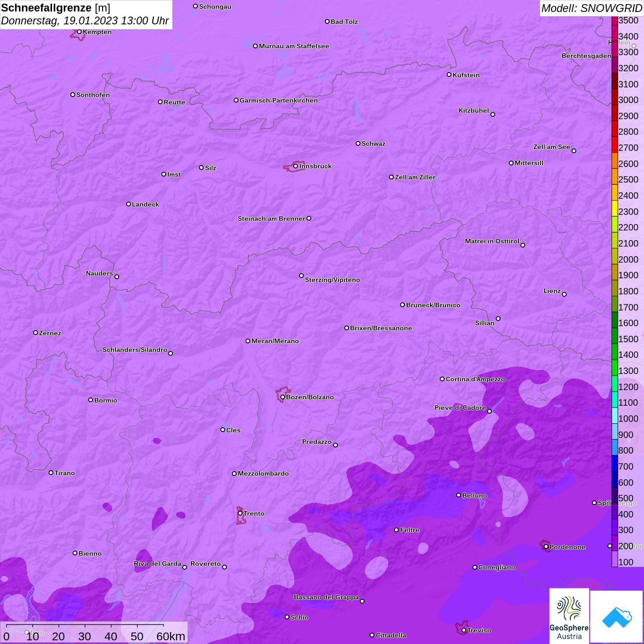Click the date Donnerstag, 19.01.2023 13:00 Uhr
Screen dimensions: 644x644
coord(85,21)
